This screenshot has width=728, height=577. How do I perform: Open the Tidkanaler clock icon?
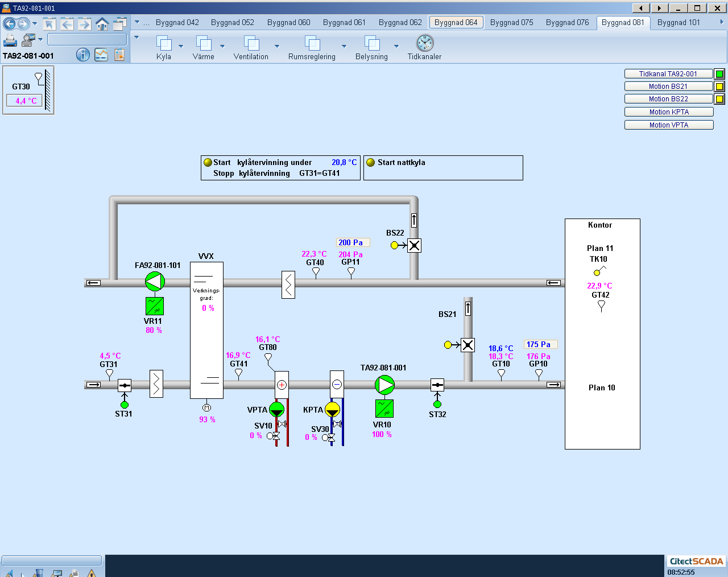click(x=424, y=43)
